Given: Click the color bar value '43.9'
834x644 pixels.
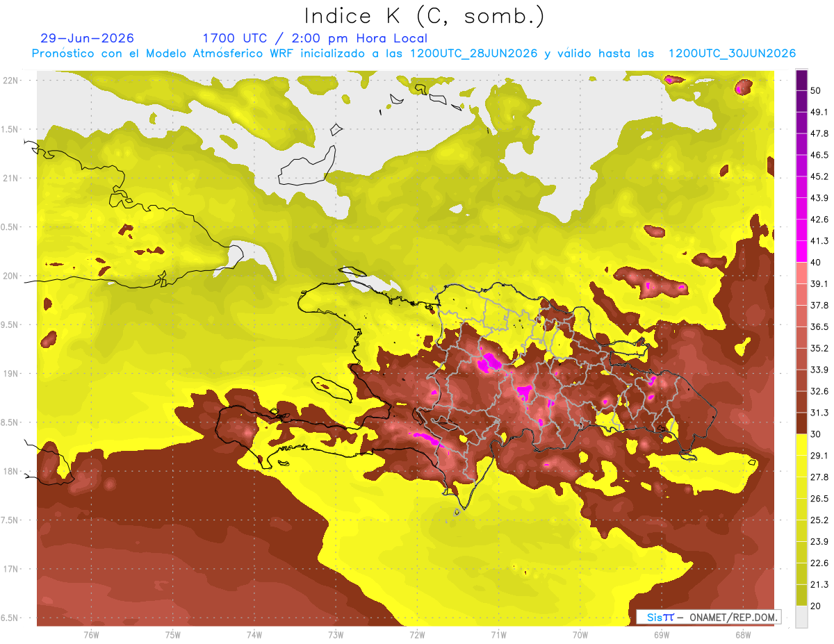Looking at the screenshot, I should click(819, 198).
